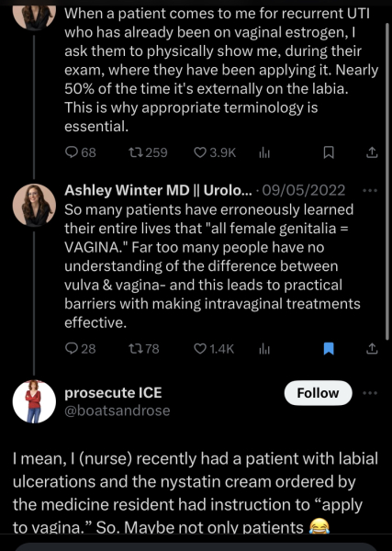The image size is (392, 551).
Task: Reply to the tweet with 28 comments
Action: coord(81,349)
